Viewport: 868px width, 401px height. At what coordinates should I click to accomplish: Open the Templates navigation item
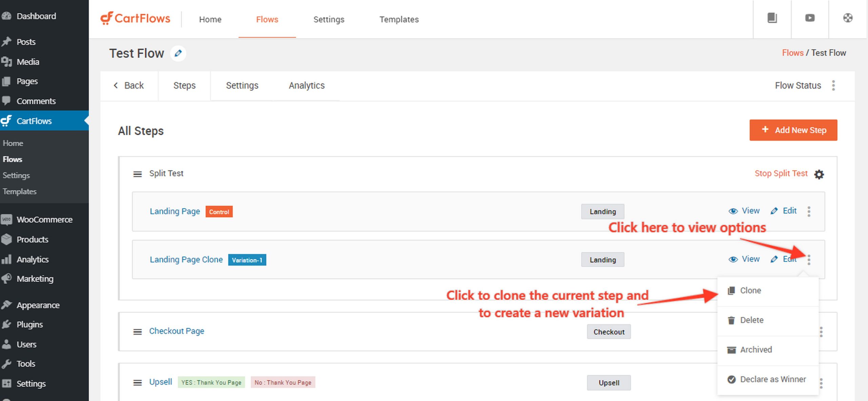click(x=399, y=19)
